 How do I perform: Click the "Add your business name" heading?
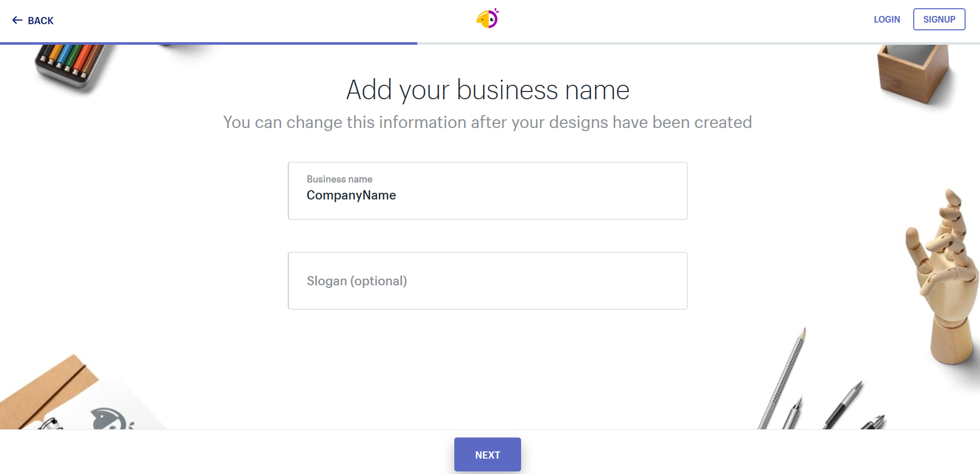click(487, 90)
